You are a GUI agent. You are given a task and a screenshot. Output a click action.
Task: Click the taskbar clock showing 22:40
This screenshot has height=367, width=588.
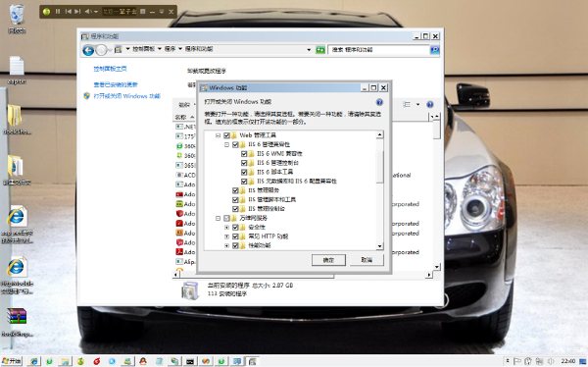[x=568, y=361]
